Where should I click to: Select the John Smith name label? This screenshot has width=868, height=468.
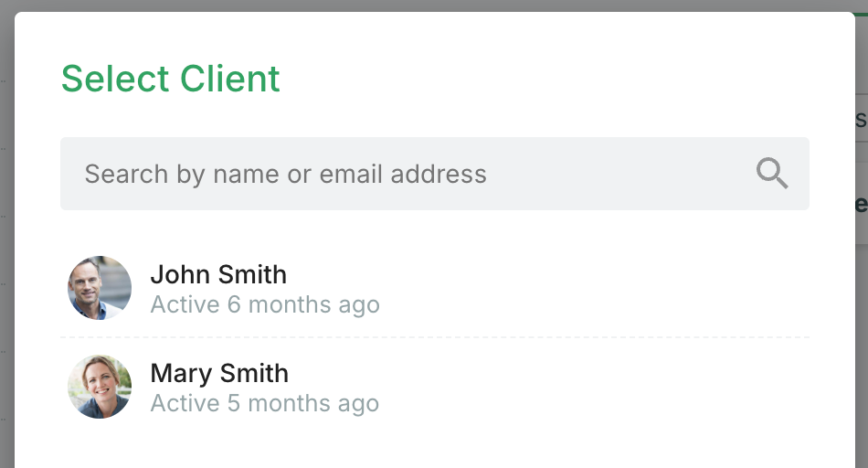(x=218, y=274)
